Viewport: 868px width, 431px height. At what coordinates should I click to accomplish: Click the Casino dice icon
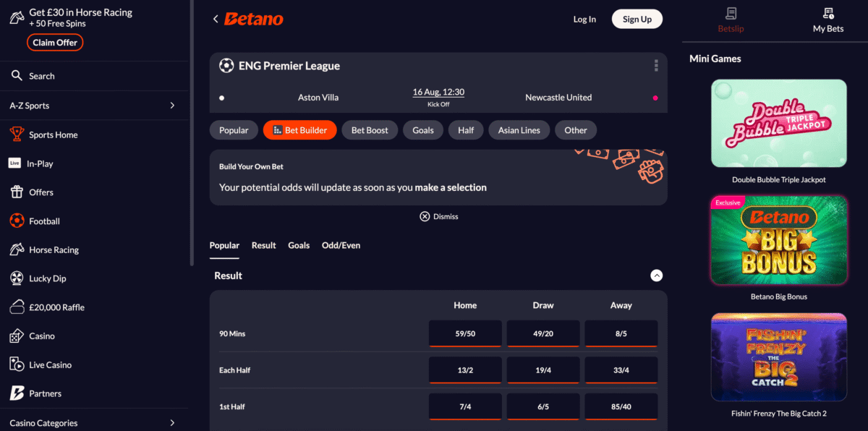point(17,336)
